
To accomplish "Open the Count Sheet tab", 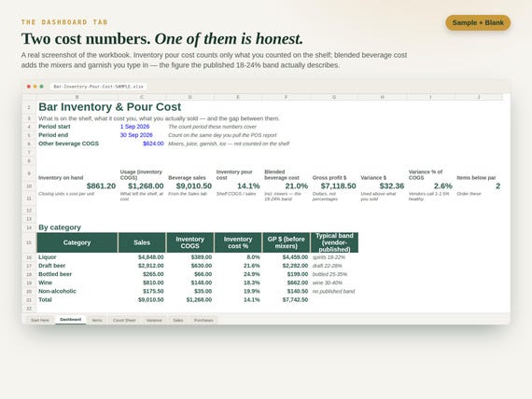I will (x=124, y=320).
